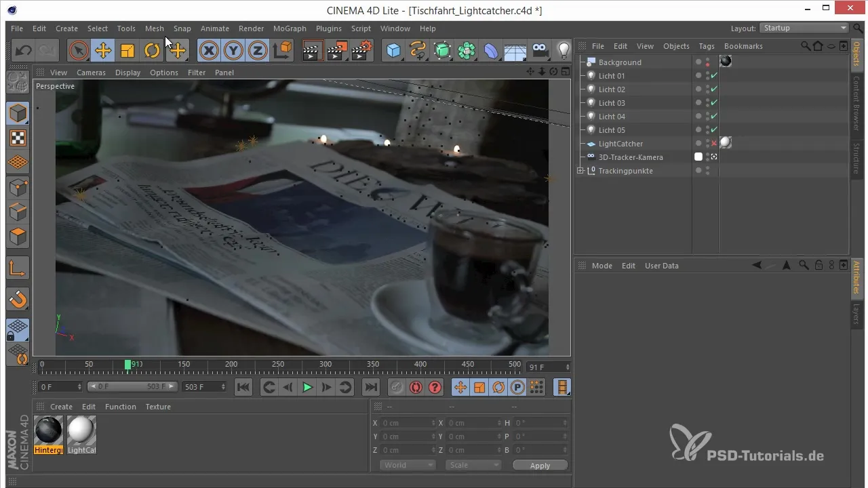Open the Cameras viewport menu

(90, 73)
